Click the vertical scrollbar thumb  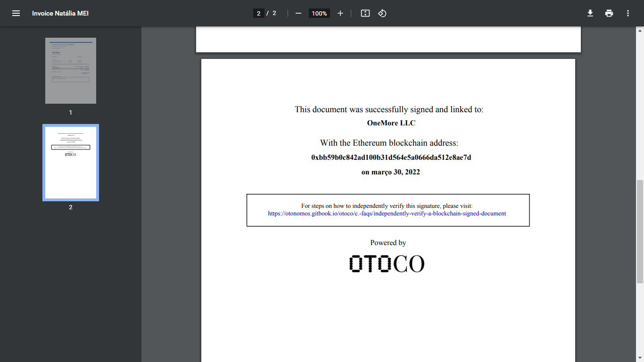[640, 231]
